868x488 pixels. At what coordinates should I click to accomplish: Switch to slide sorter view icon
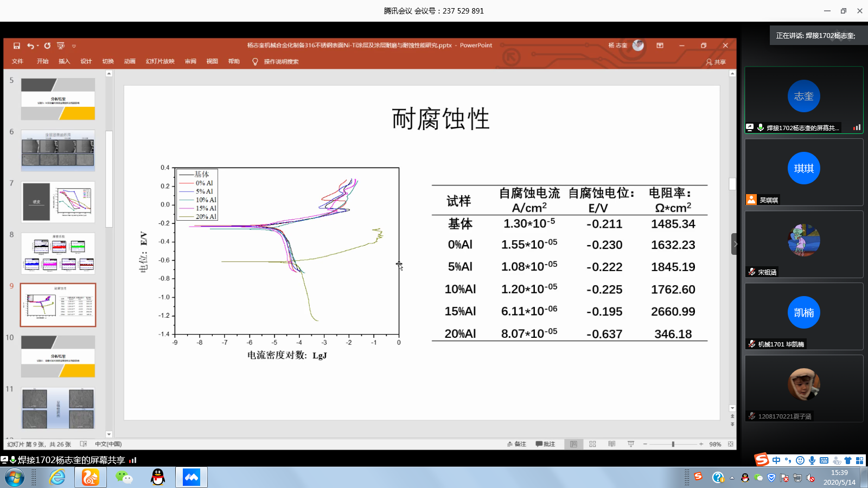[592, 444]
